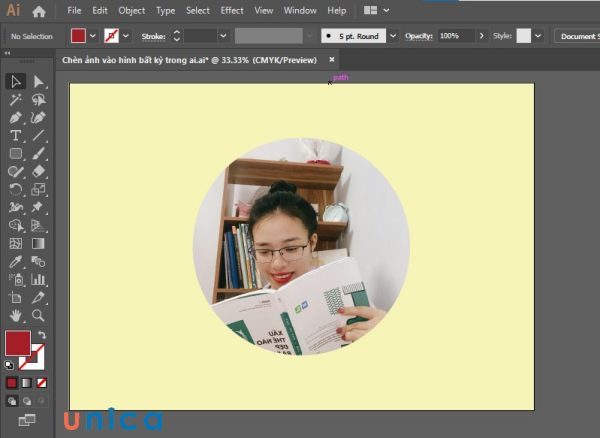Open the Object menu
Viewport: 600px width, 438px height.
point(131,11)
